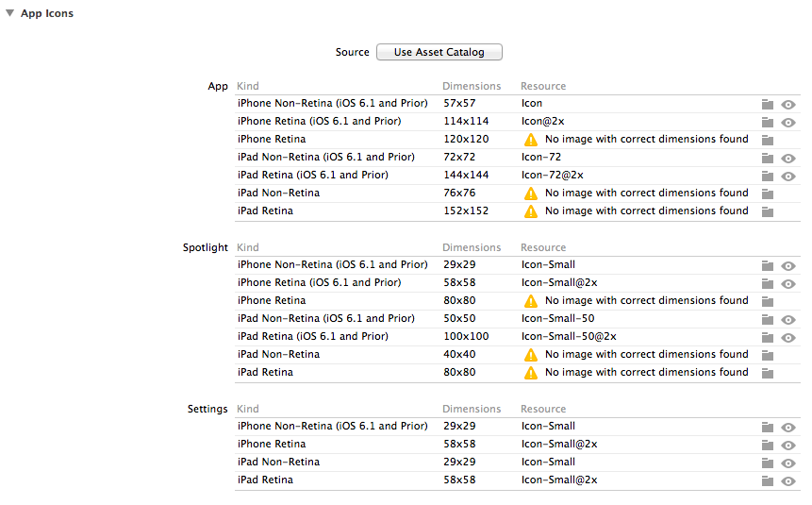Viewport: 812px width, 505px height.
Task: Click folder icon for Settings iPad Retina 58x58
Action: [x=768, y=480]
